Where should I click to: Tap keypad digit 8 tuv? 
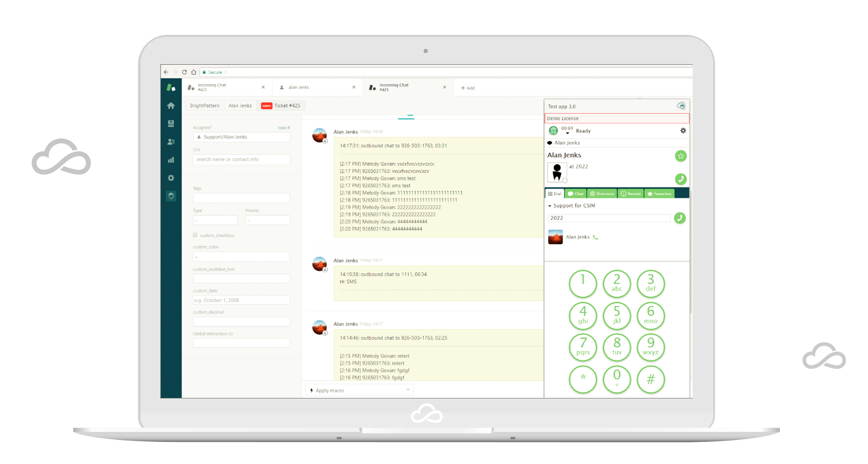click(617, 347)
